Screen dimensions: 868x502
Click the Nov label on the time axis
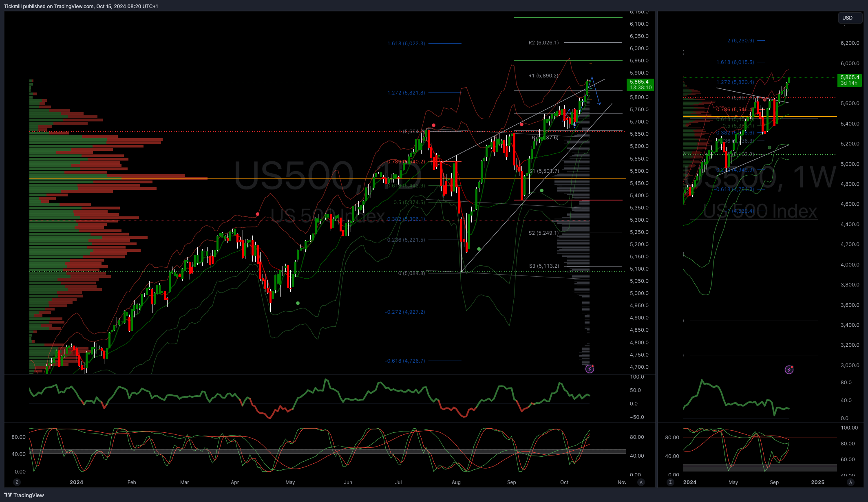(x=622, y=482)
